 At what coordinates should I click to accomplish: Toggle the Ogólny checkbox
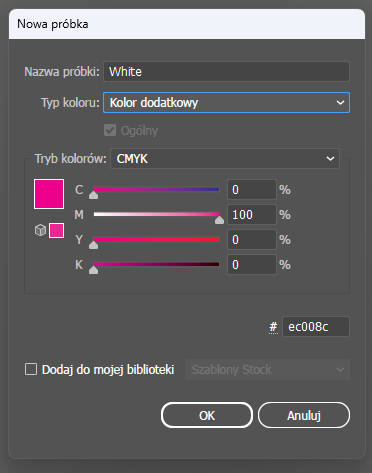pos(110,130)
